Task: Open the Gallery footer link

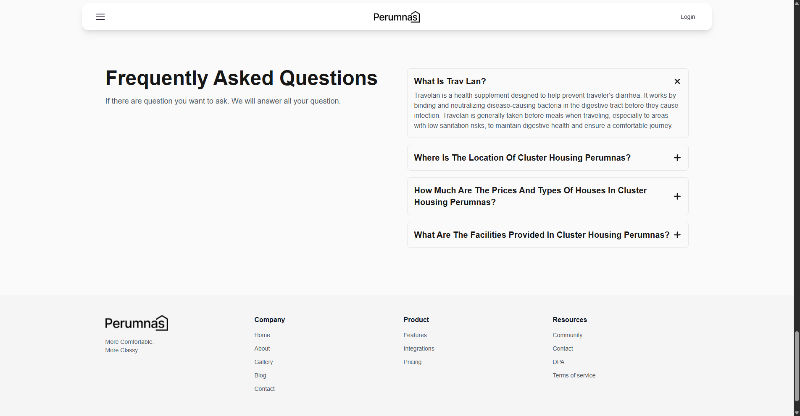Action: tap(263, 362)
